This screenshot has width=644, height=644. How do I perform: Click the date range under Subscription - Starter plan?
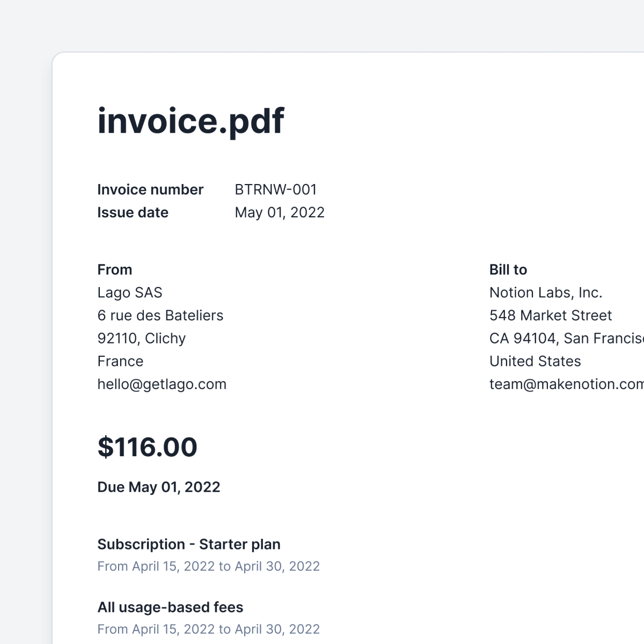(x=209, y=566)
